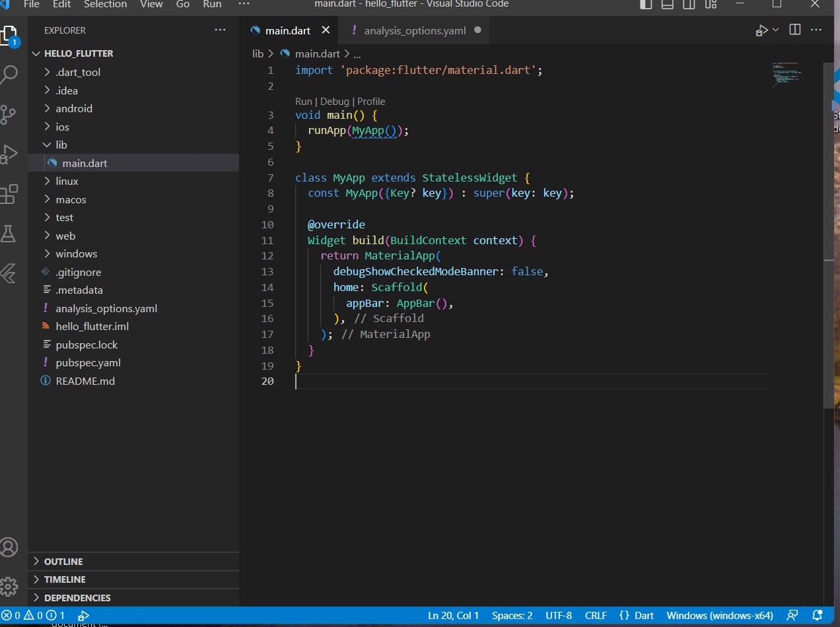Viewport: 840px width, 627px height.
Task: Open the Selection menu
Action: tap(106, 4)
